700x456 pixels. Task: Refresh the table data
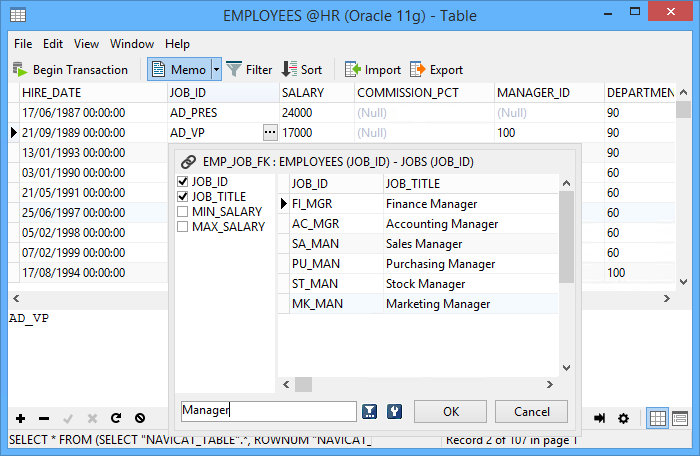[116, 418]
